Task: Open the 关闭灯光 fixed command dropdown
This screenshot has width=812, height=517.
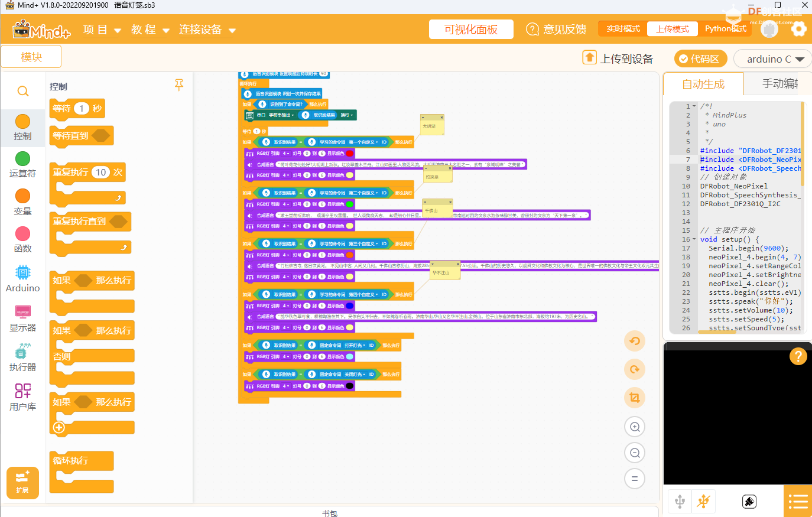Action: tap(356, 375)
